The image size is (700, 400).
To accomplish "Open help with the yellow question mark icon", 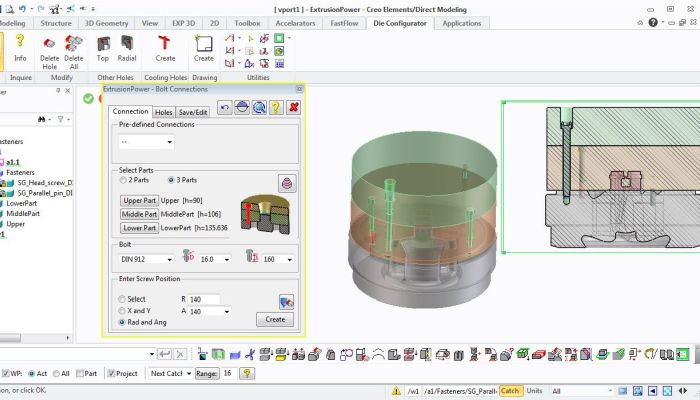I will coord(276,107).
